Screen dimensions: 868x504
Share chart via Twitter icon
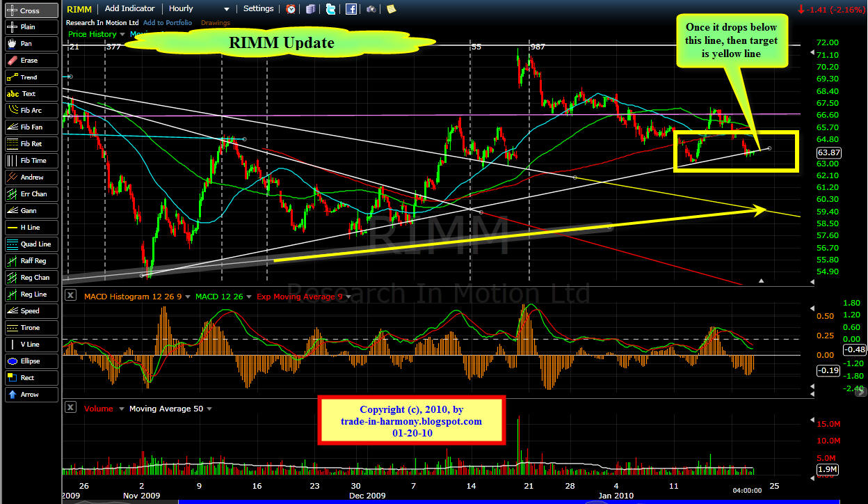point(330,9)
